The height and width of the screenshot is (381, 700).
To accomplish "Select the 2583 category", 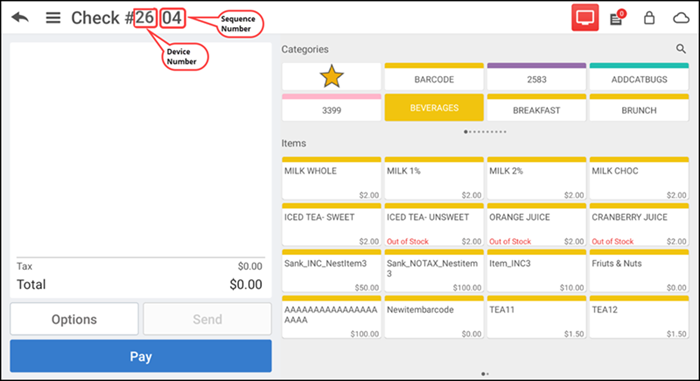I will tap(537, 76).
